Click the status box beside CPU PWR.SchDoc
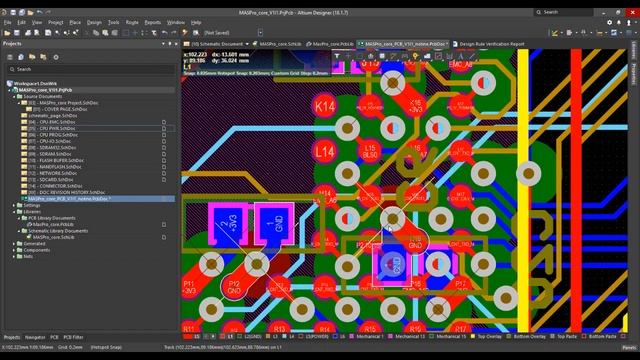 pyautogui.click(x=164, y=128)
